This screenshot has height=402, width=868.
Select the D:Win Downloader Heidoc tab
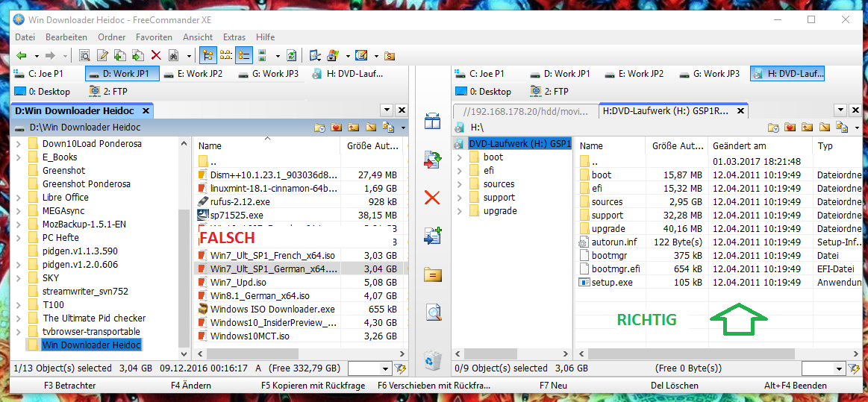(83, 110)
